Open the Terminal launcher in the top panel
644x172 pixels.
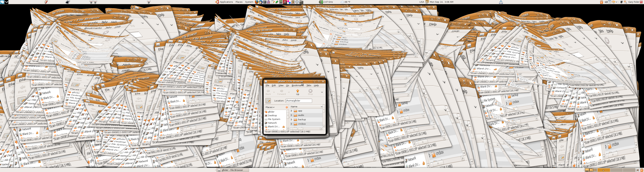(265, 2)
